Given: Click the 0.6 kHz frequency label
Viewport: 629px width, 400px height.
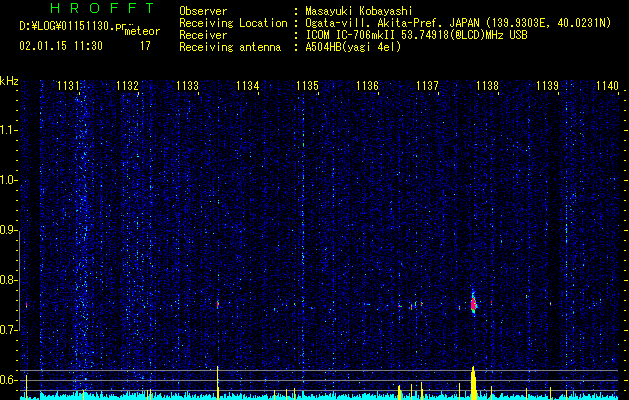Looking at the screenshot, I should point(8,380).
